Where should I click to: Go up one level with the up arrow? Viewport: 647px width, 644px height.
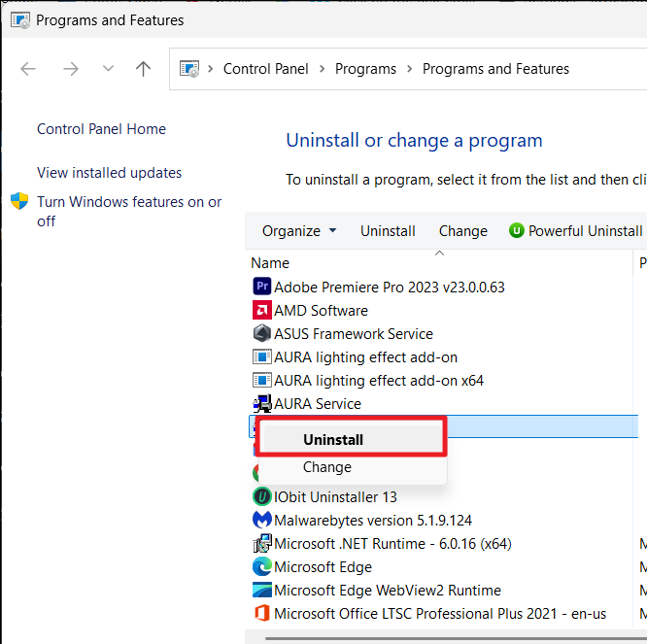[x=143, y=69]
